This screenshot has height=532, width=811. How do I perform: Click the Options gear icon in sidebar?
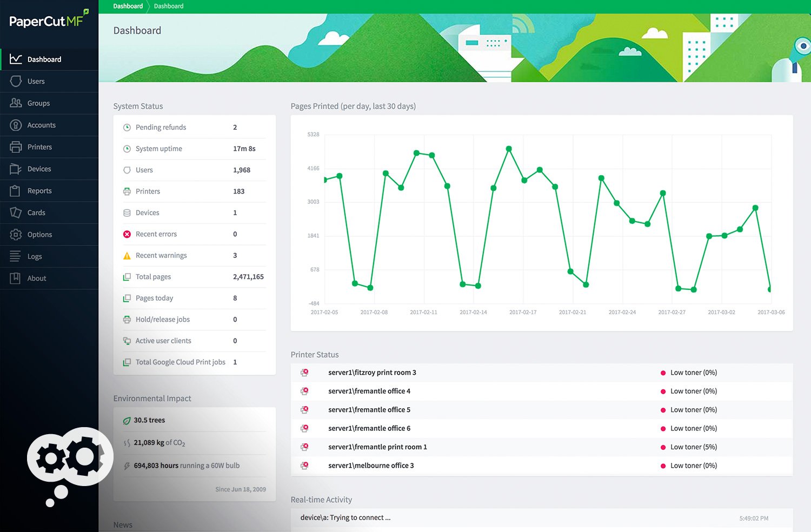pyautogui.click(x=16, y=235)
